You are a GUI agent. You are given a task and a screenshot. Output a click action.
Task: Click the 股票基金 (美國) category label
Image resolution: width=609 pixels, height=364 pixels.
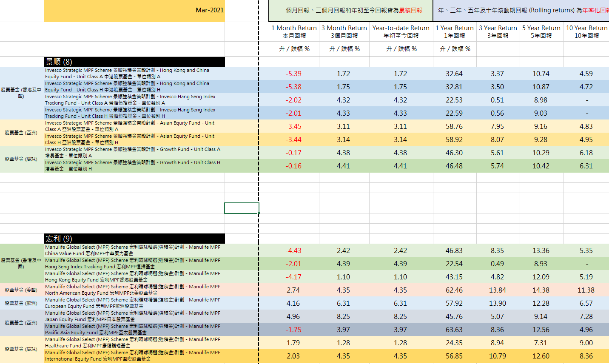pos(21,290)
